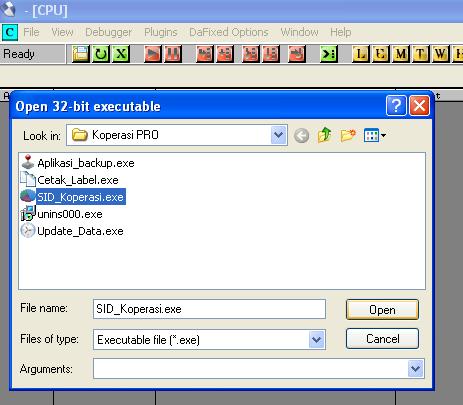Image resolution: width=463 pixels, height=405 pixels.
Task: Click the green Go to address icon
Action: pyautogui.click(x=328, y=54)
